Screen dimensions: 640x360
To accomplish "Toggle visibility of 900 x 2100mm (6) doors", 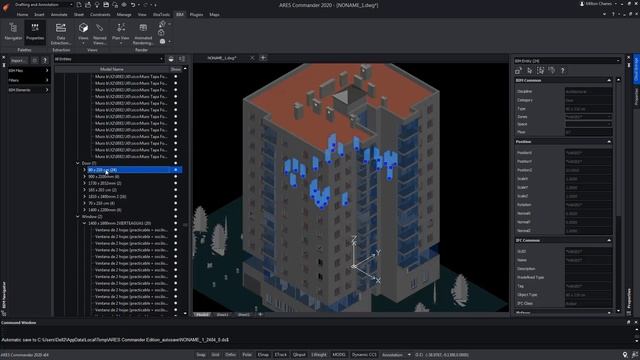I will coord(176,176).
